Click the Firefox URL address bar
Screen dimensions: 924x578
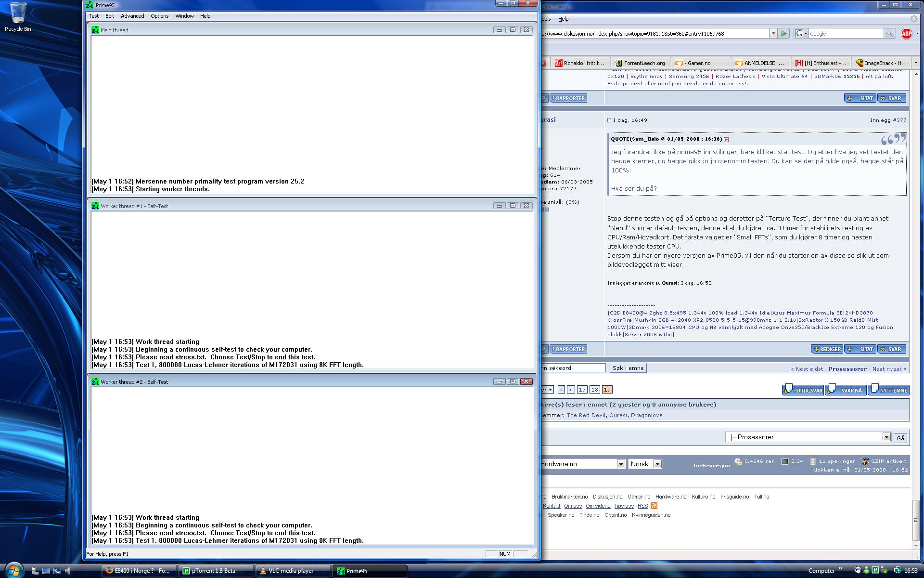coord(654,33)
